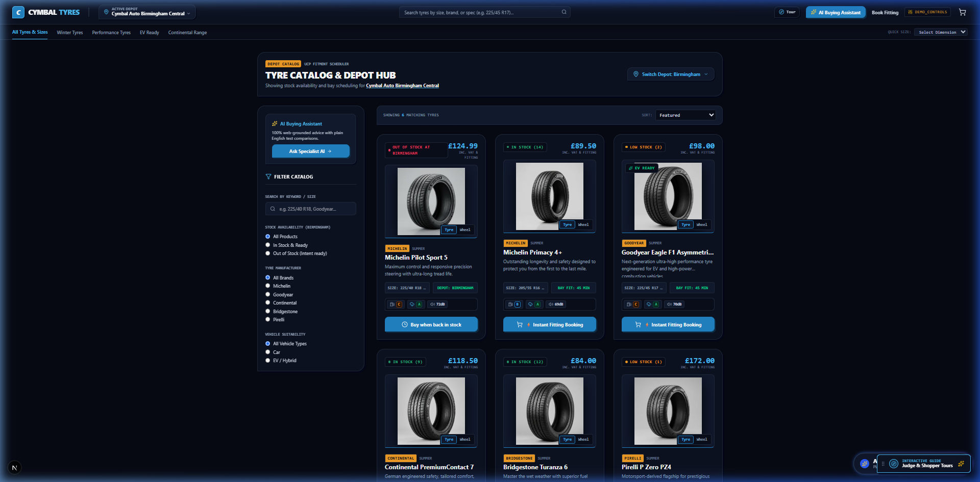
Task: Click the EV Ready badge on Goodyear tyre
Action: [x=642, y=168]
